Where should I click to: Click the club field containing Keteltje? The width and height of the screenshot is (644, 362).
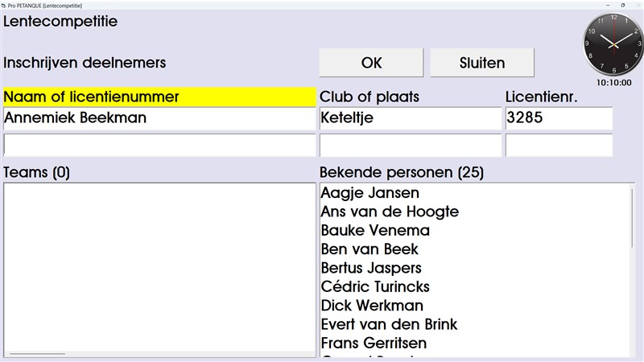(x=410, y=118)
